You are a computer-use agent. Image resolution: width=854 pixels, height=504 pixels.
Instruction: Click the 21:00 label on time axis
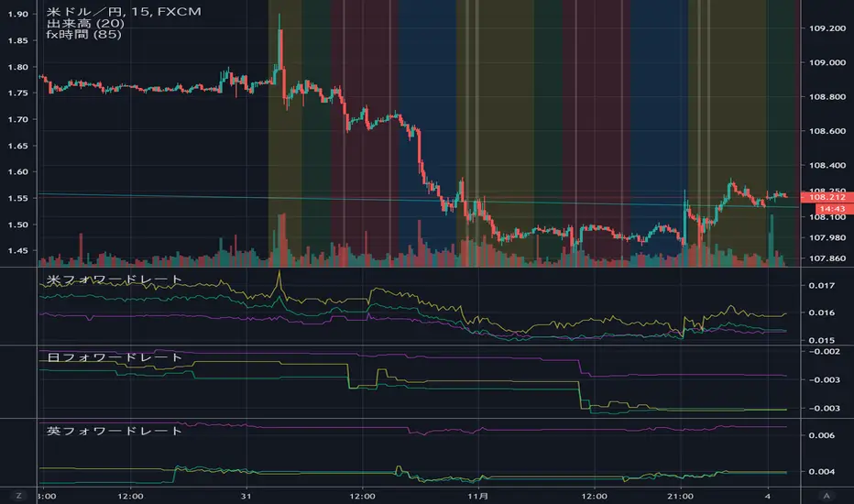coord(680,496)
